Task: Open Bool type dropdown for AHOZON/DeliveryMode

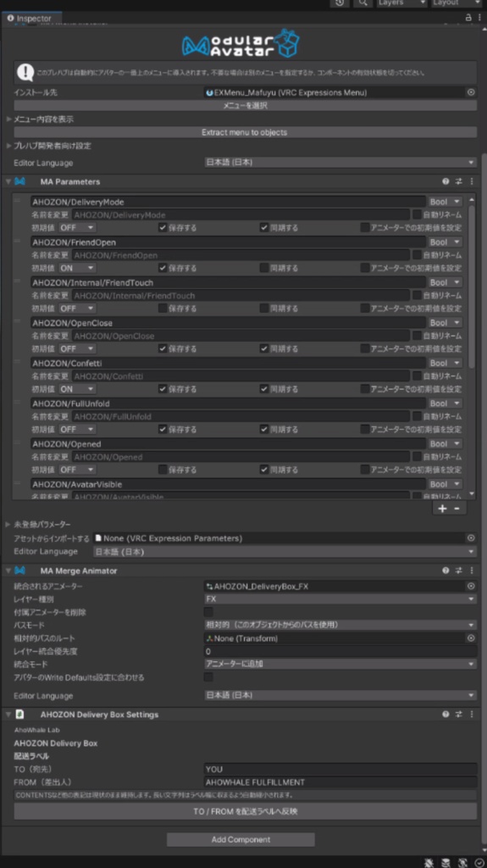Action: [445, 202]
